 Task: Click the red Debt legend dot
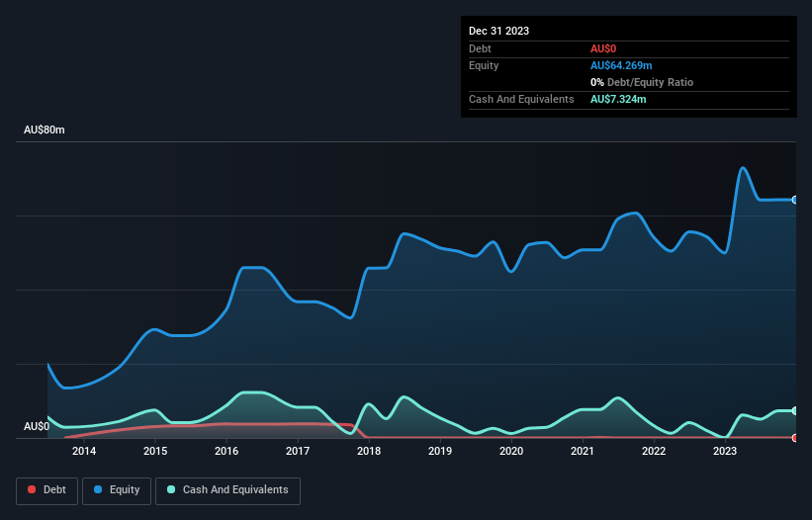click(x=32, y=489)
